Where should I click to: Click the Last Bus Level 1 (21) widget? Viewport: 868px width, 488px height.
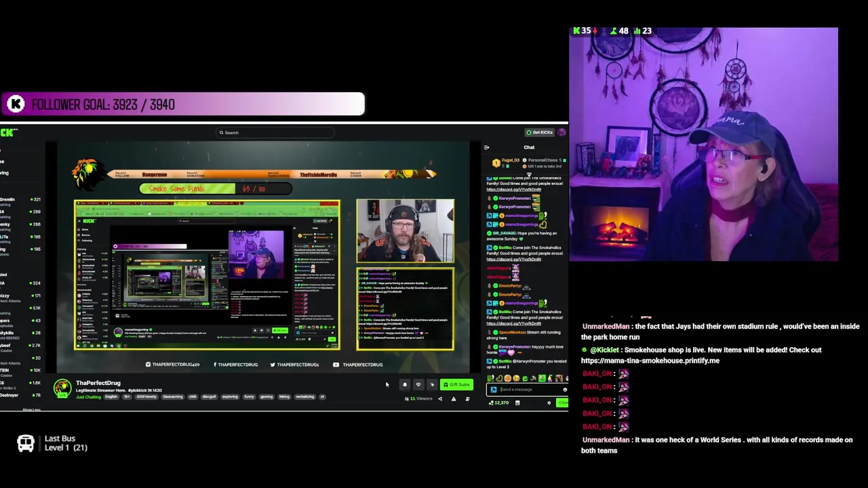(52, 443)
